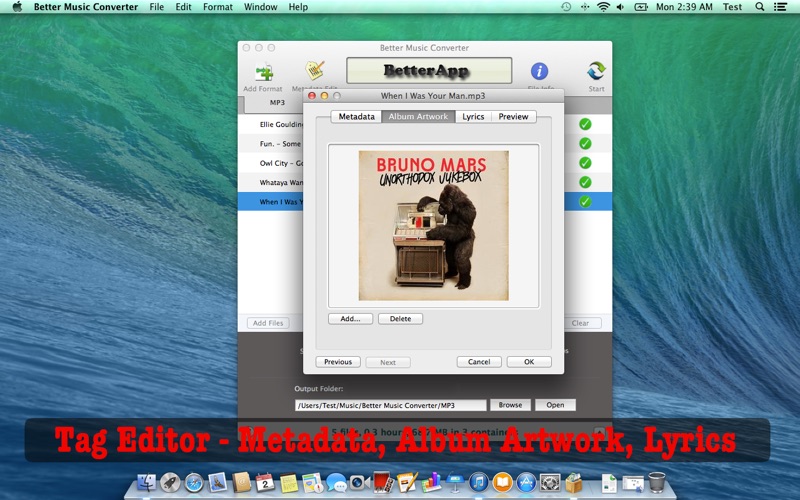Open the Better Music Converter app menu
The image size is (800, 500).
[x=86, y=7]
